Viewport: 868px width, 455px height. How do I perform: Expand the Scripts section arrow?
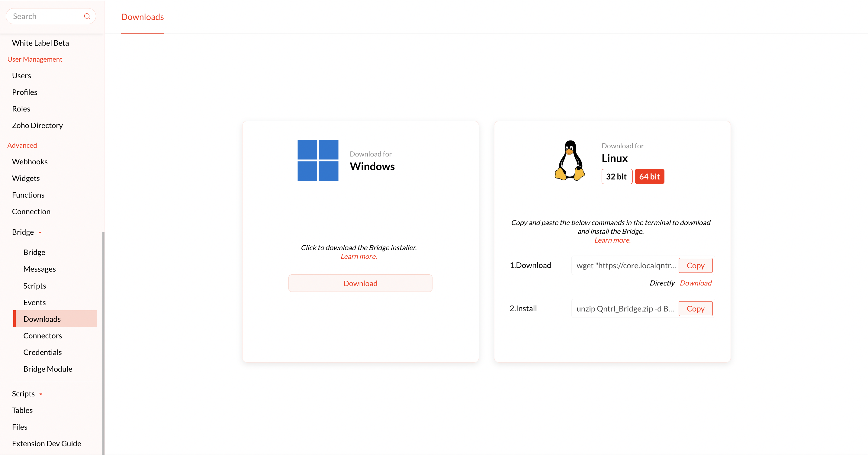[x=41, y=394]
